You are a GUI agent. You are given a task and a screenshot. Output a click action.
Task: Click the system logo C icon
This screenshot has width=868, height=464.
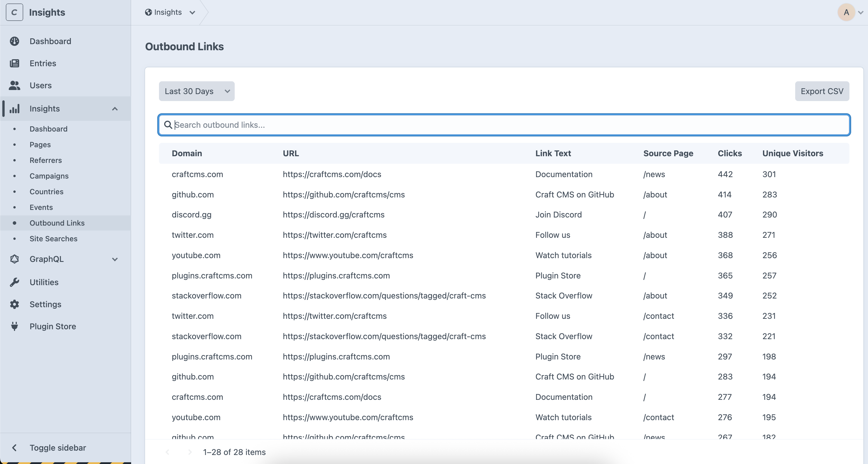pos(15,12)
